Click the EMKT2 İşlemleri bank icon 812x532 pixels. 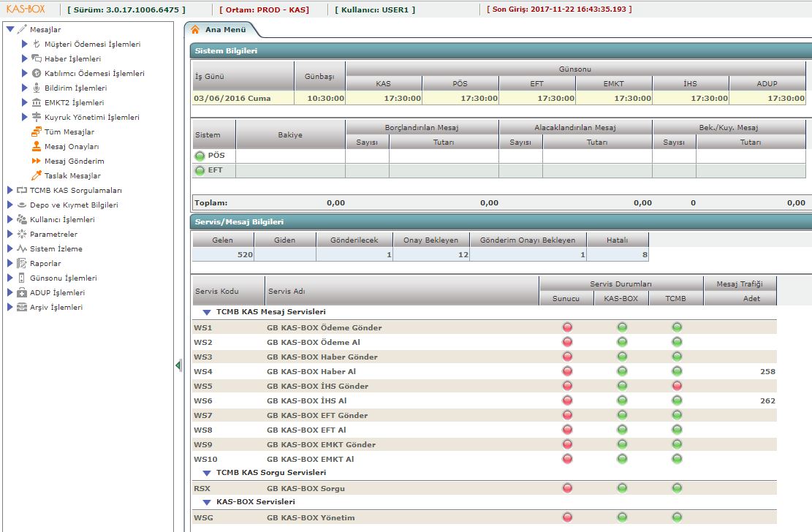click(x=37, y=102)
